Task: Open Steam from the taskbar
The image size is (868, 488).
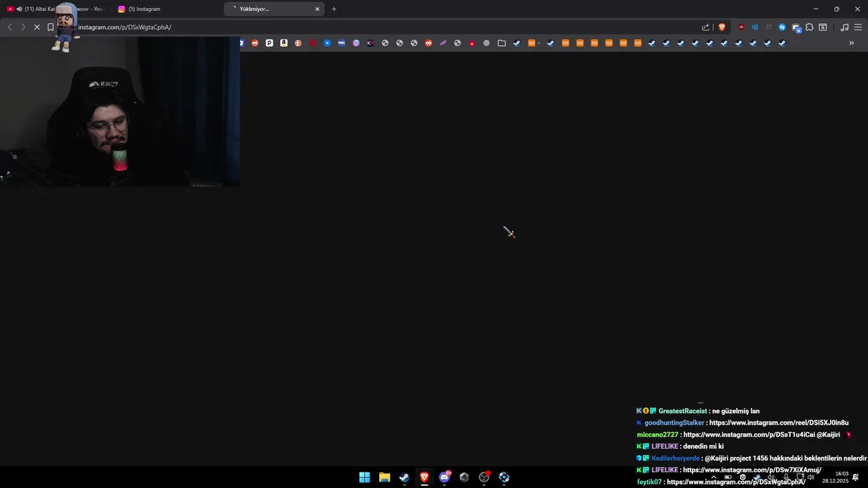Action: [404, 477]
